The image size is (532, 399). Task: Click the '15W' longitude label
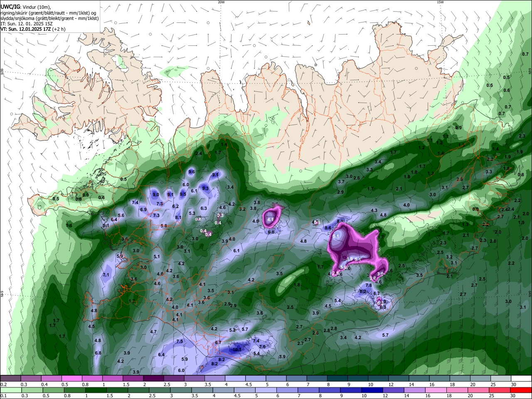pos(440,2)
